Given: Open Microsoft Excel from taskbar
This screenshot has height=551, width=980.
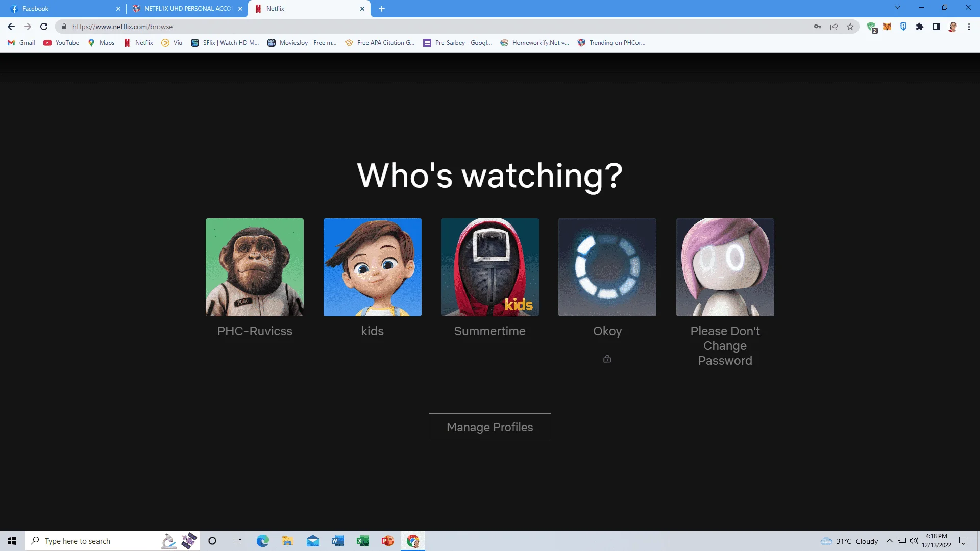Looking at the screenshot, I should (x=362, y=541).
